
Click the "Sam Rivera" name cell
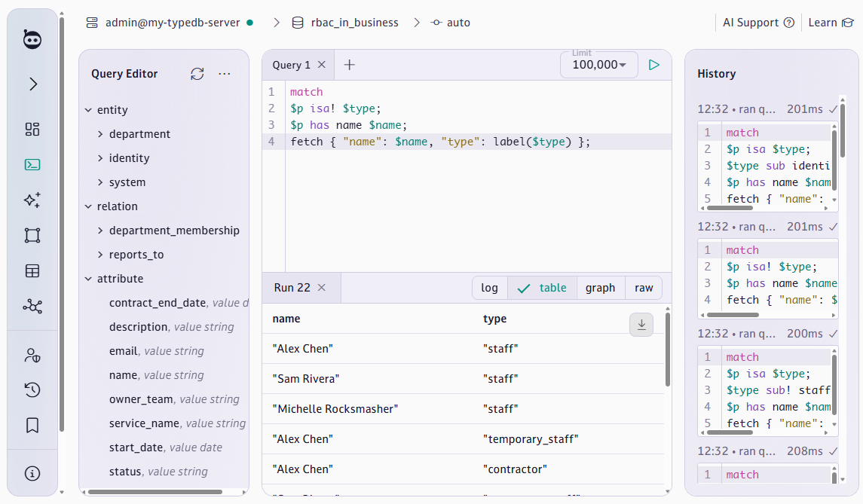tap(306, 378)
